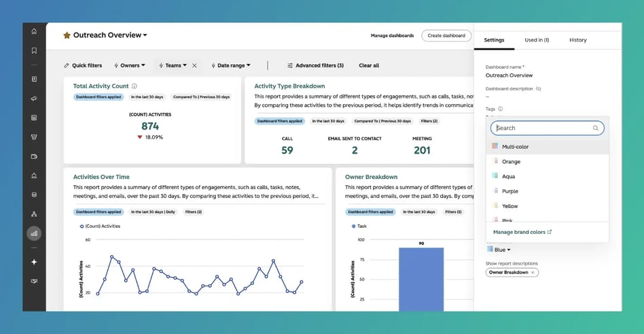The width and height of the screenshot is (644, 334).
Task: Switch to the Used in (1) tab
Action: click(537, 40)
